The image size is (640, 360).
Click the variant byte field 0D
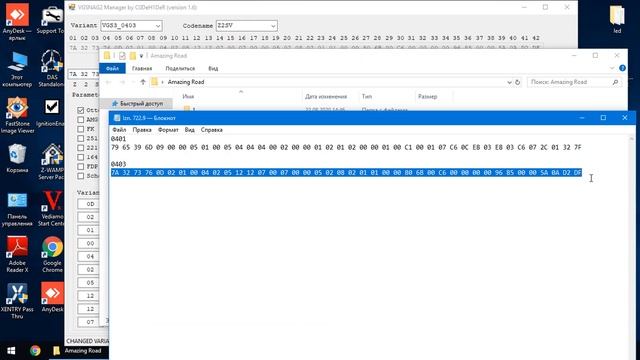click(x=88, y=204)
